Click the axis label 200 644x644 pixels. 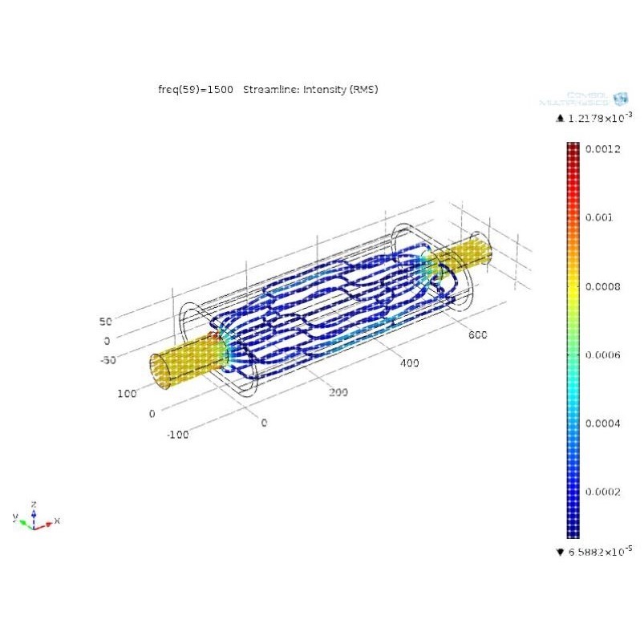pos(338,393)
